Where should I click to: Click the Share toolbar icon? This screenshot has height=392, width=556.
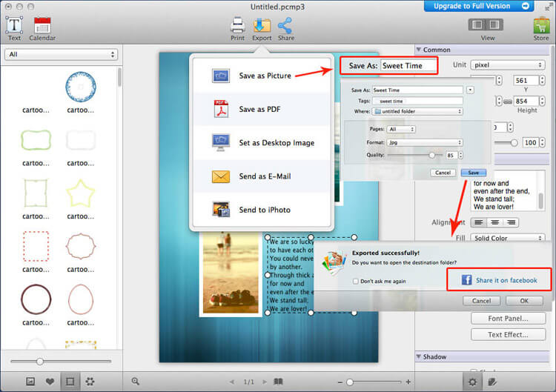(x=286, y=29)
